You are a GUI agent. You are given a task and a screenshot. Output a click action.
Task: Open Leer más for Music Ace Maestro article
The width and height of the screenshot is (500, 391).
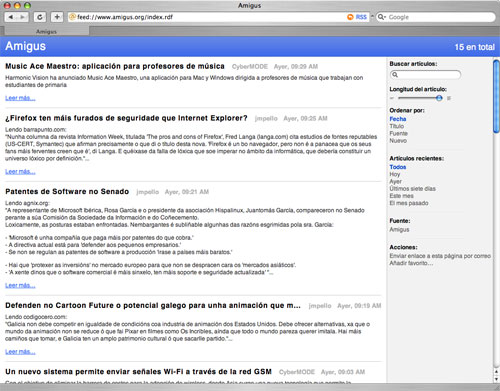pos(20,98)
